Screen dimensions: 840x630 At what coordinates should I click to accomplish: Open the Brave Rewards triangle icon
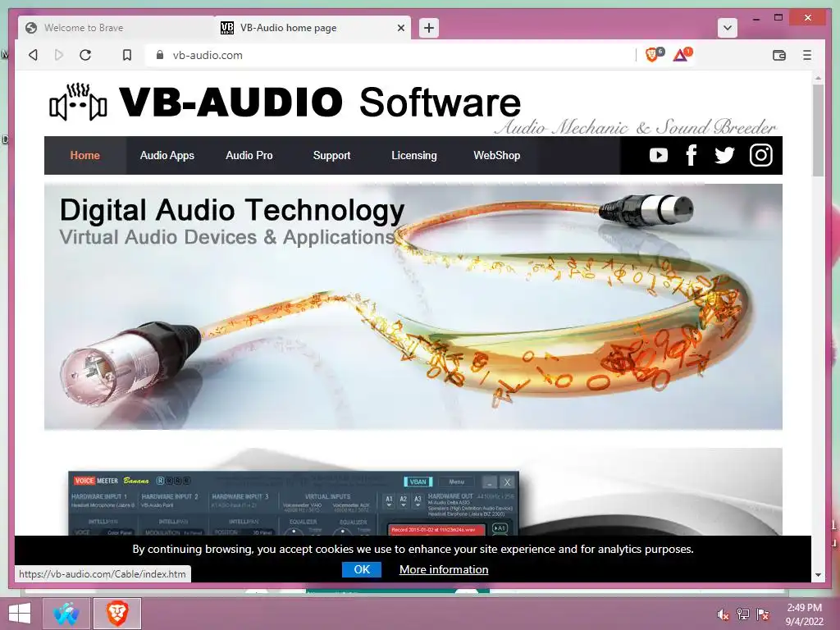[682, 55]
